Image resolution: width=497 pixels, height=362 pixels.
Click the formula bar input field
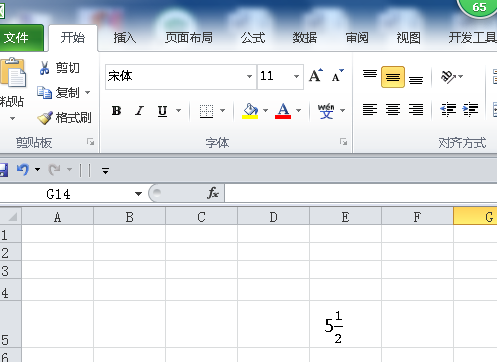point(361,193)
